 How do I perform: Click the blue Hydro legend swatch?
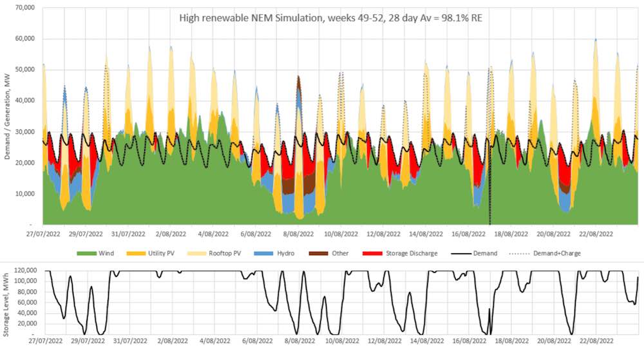click(263, 254)
